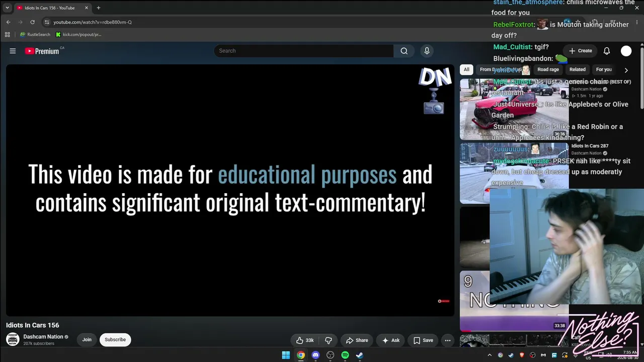Save the video to a playlist

tap(423, 340)
